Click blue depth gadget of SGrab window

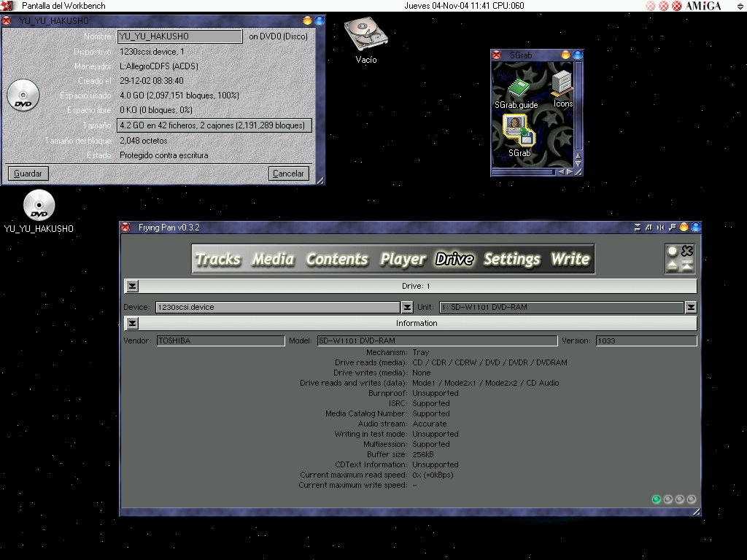click(x=578, y=55)
